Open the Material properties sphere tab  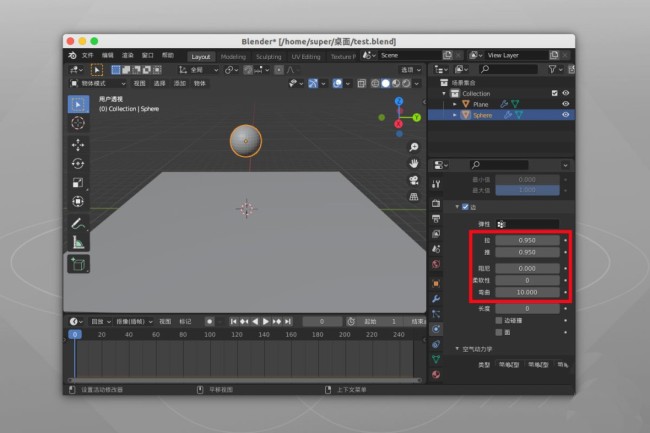click(436, 375)
